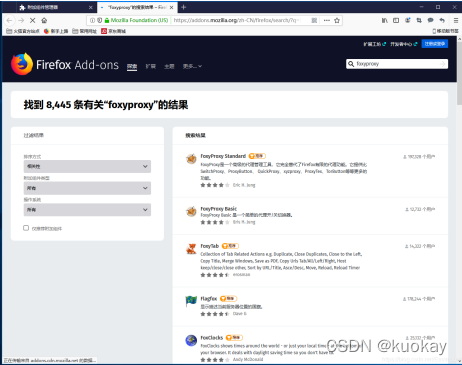Tick the checkbox in the filter results panel

[26, 228]
